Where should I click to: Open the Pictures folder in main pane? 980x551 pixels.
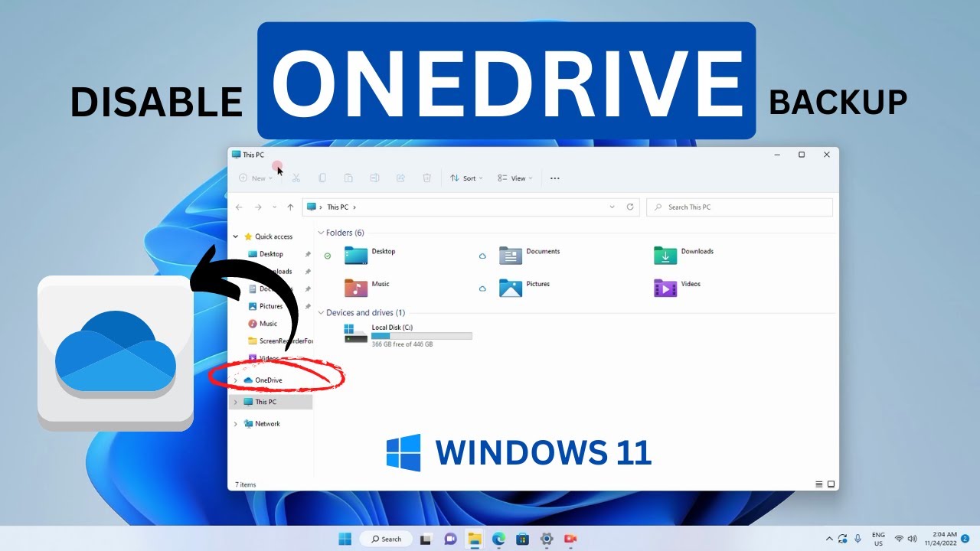(525, 288)
